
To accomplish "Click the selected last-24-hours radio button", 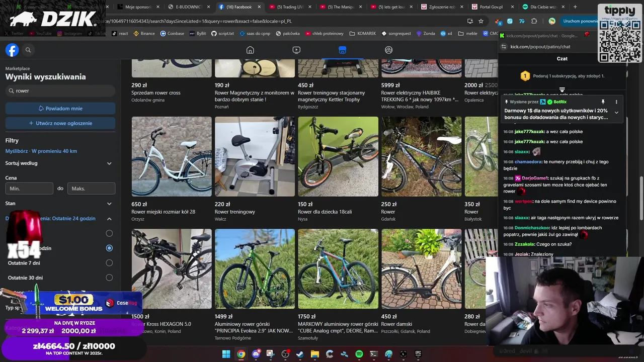I will point(109,248).
